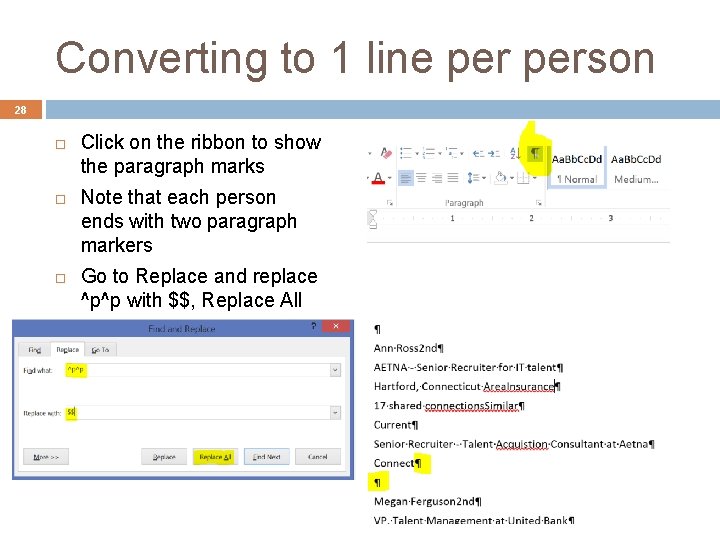Align text left in ribbon
This screenshot has height=540, width=720.
pyautogui.click(x=405, y=178)
